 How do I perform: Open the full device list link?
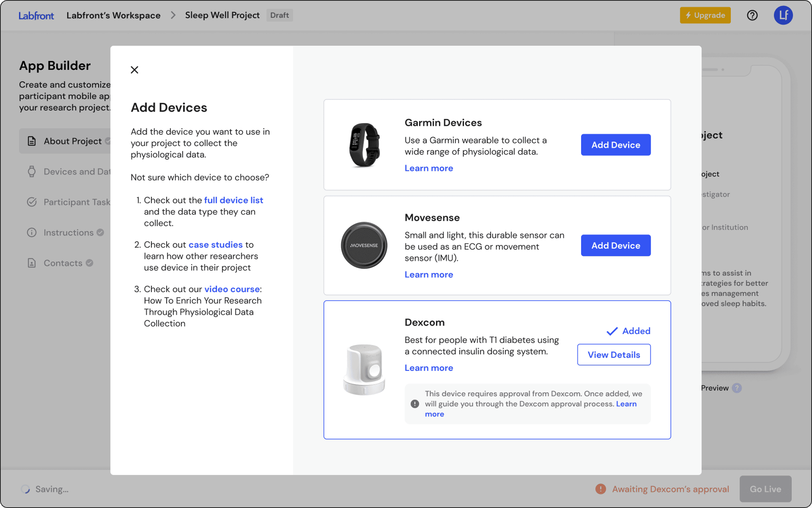pyautogui.click(x=233, y=200)
